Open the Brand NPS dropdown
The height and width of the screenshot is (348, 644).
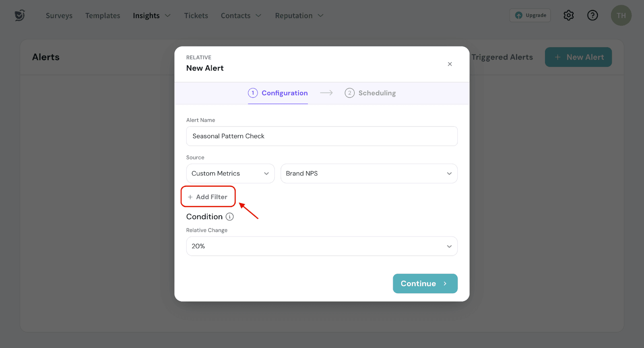[x=369, y=174]
